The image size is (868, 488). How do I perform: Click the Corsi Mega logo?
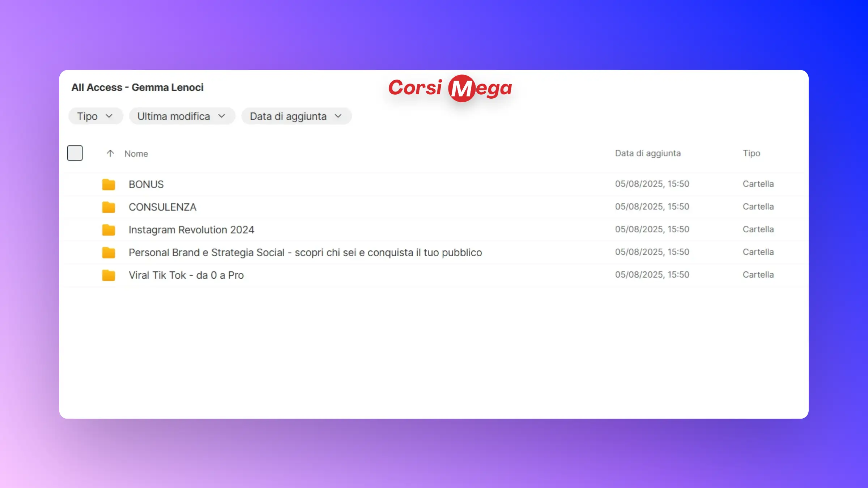(450, 88)
